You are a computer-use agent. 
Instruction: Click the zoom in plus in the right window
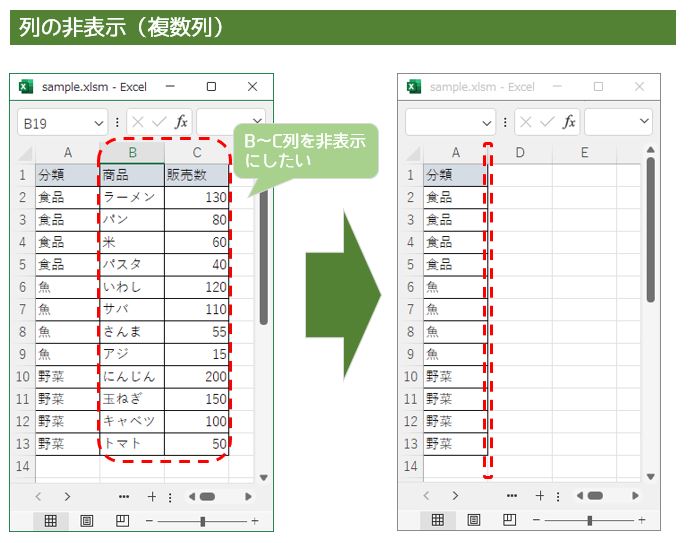point(642,520)
